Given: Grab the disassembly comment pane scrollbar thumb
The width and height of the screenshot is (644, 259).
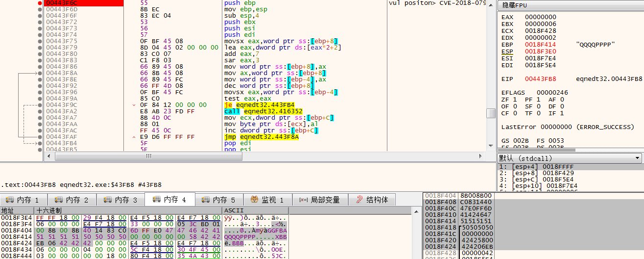Looking at the screenshot, I should [491, 113].
